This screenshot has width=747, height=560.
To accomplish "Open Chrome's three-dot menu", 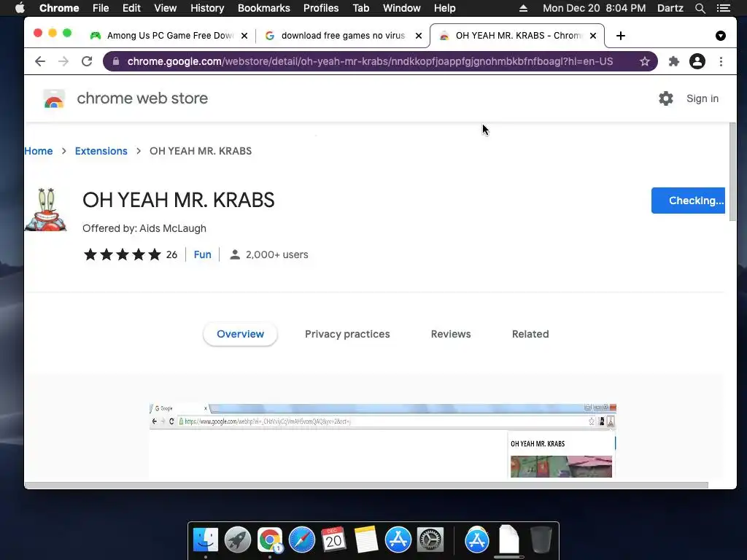I will pos(721,61).
